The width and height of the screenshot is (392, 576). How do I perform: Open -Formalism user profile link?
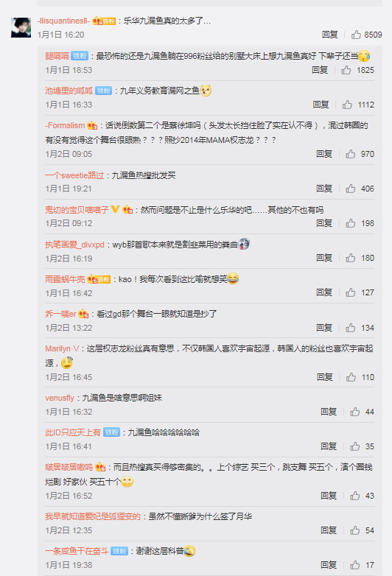(x=65, y=126)
